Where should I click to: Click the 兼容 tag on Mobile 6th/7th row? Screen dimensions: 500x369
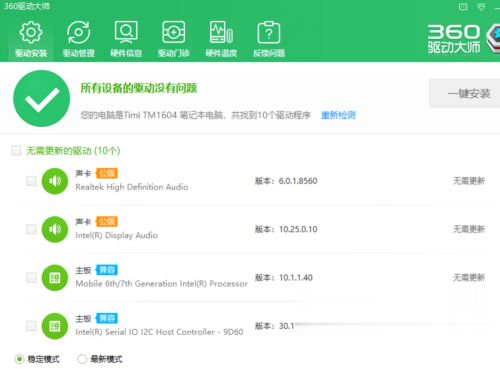[x=107, y=270]
